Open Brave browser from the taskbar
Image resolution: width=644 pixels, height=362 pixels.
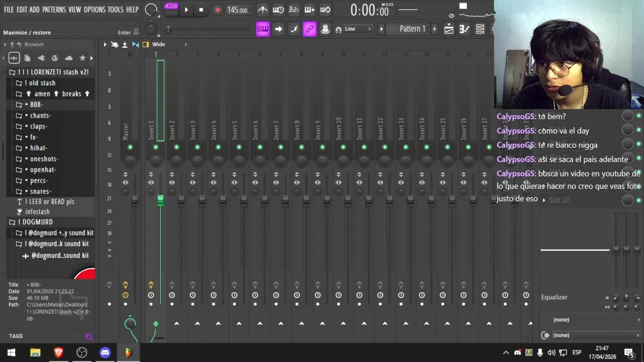pos(58,353)
